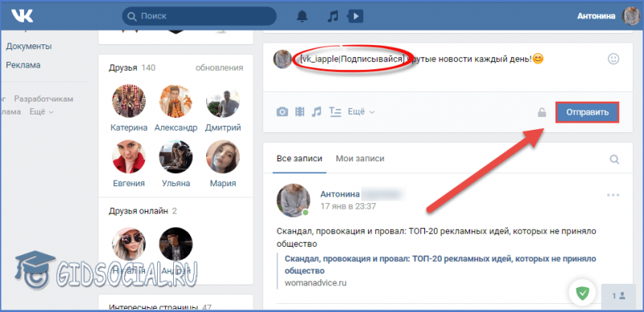Open friend Дмитрий's avatar
The image size is (644, 312).
point(223,102)
